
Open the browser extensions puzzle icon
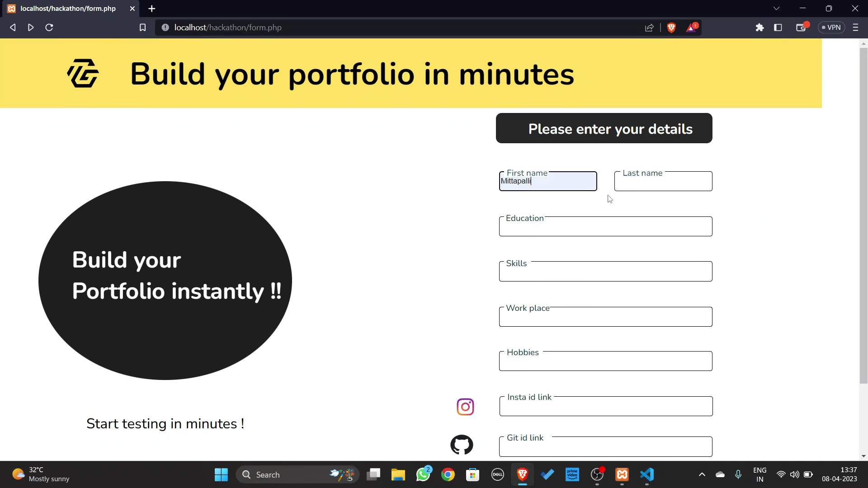tap(759, 28)
